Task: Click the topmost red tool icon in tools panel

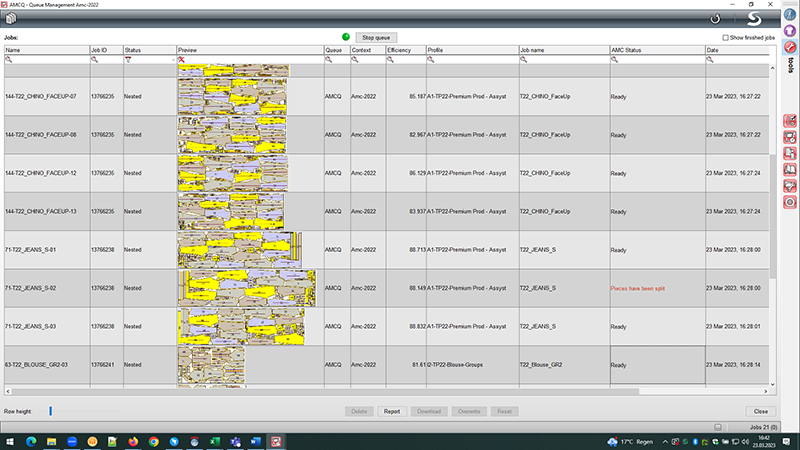Action: click(x=790, y=121)
